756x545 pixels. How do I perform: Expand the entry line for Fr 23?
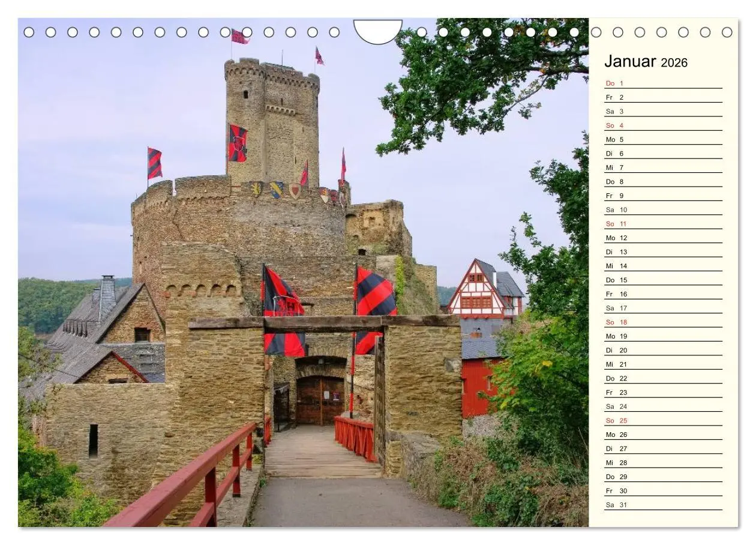tap(660, 393)
